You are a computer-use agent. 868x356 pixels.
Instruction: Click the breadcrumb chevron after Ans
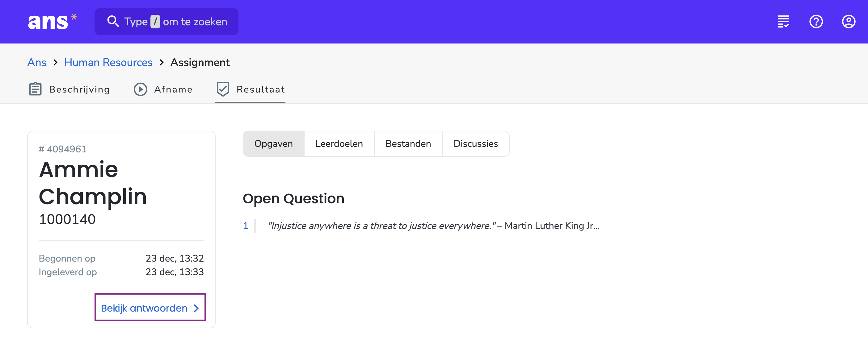coord(56,63)
